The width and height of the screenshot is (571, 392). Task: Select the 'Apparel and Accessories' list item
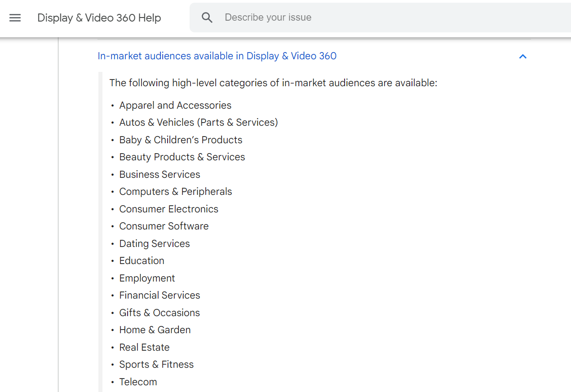tap(175, 106)
